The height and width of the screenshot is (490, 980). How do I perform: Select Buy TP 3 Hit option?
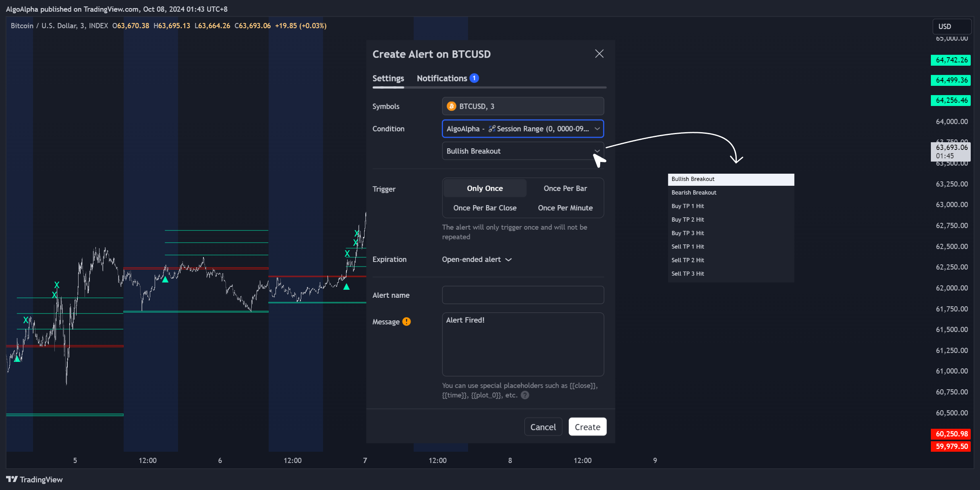(731, 233)
